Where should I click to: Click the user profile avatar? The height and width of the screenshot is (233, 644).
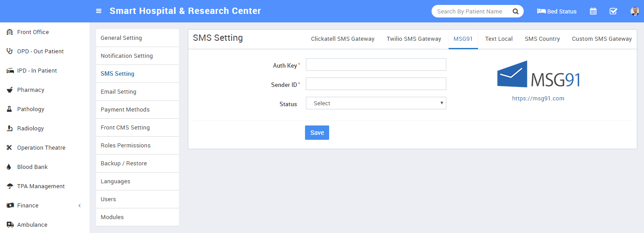(635, 11)
